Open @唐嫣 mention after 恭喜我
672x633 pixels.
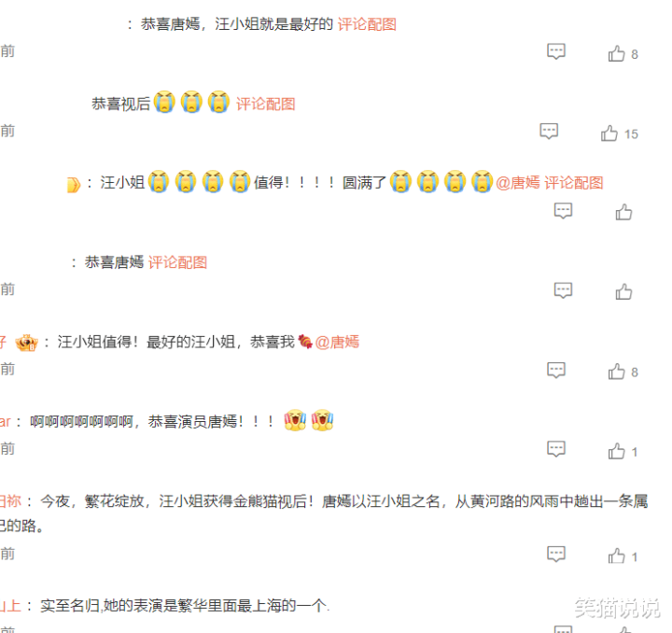click(337, 342)
